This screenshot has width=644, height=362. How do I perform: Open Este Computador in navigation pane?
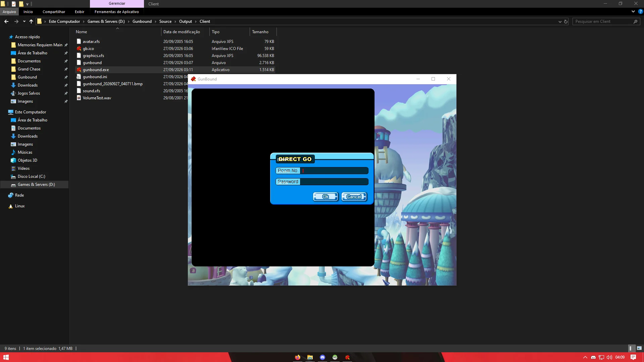point(31,112)
